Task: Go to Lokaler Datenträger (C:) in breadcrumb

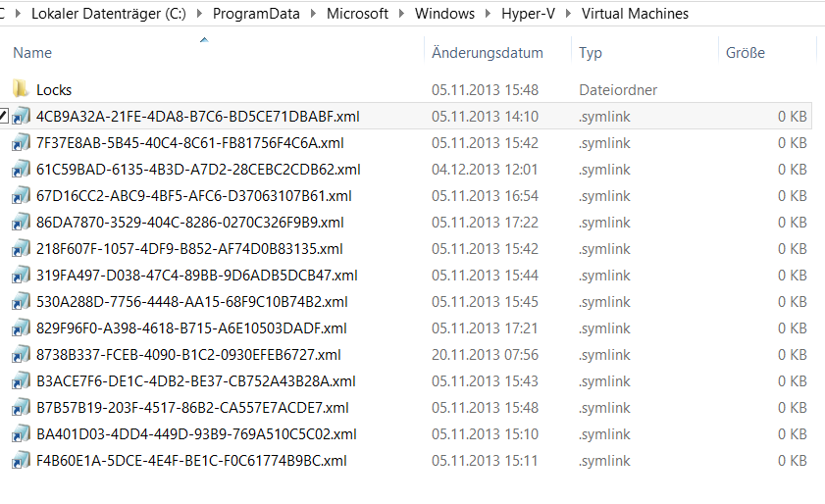Action: 109,13
